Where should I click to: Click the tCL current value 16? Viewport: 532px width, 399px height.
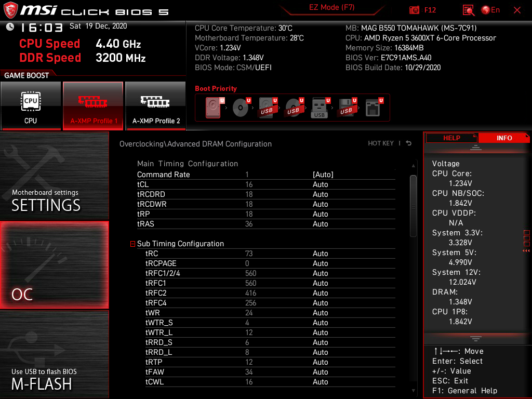pos(249,184)
